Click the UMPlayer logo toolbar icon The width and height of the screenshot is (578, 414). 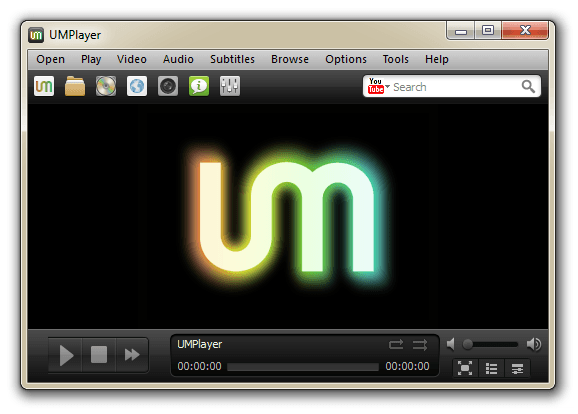point(44,86)
